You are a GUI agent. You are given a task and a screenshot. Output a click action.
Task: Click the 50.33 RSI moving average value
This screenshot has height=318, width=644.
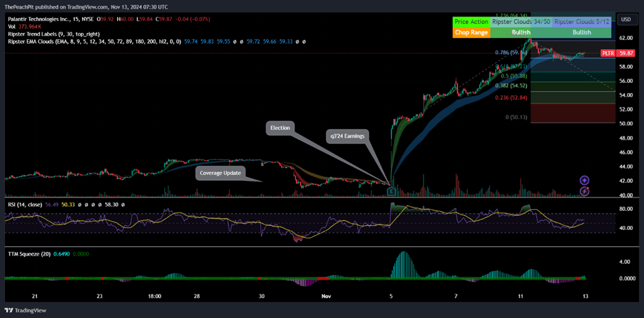click(x=68, y=204)
